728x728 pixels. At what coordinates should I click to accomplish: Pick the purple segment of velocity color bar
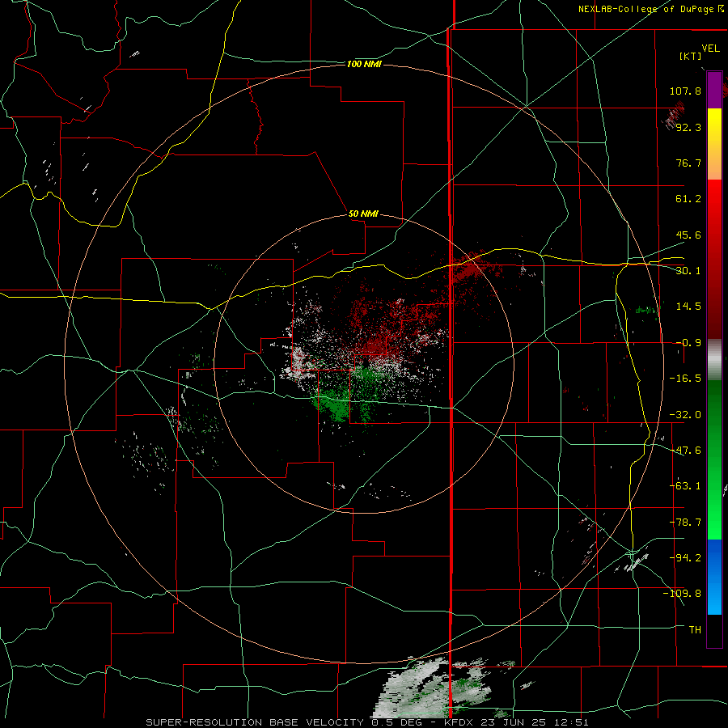tap(714, 90)
